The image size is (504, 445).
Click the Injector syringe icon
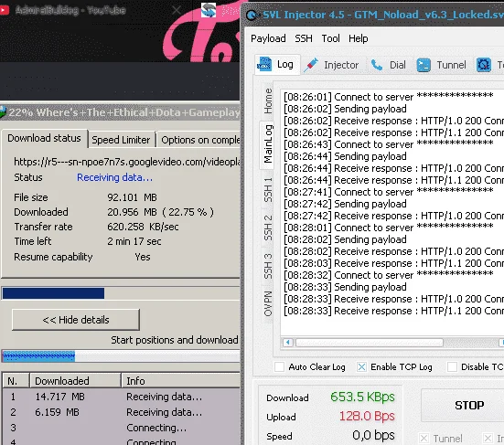tap(311, 65)
